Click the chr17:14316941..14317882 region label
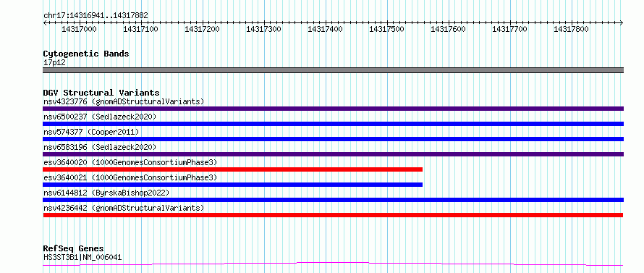The width and height of the screenshot is (644, 273). (x=96, y=16)
